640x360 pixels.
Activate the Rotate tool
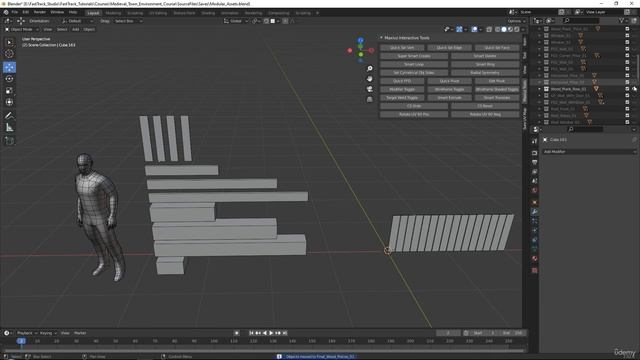pos(9,79)
